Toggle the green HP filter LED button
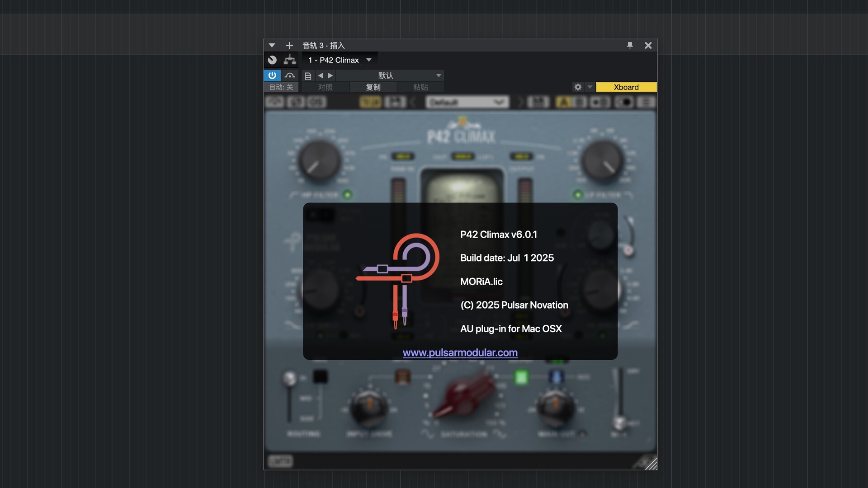Screen dimensions: 868x488 click(347, 195)
